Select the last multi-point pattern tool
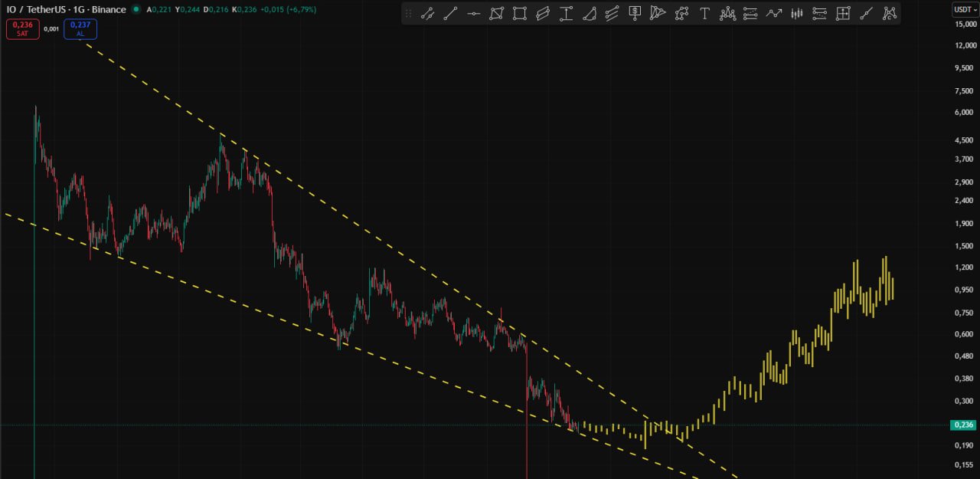The width and height of the screenshot is (980, 479). (x=889, y=13)
